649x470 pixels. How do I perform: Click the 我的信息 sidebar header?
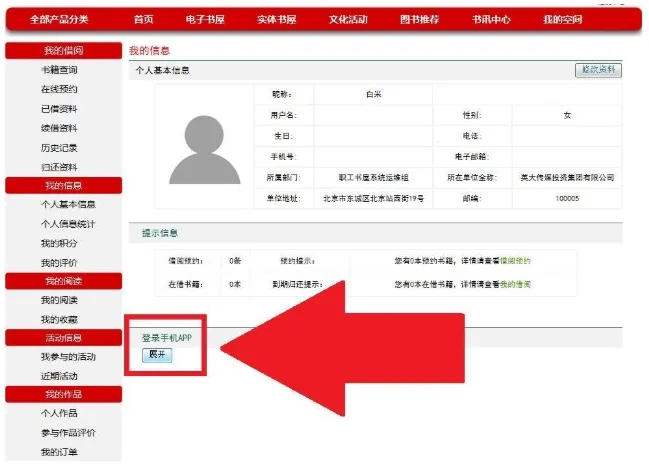(x=63, y=185)
